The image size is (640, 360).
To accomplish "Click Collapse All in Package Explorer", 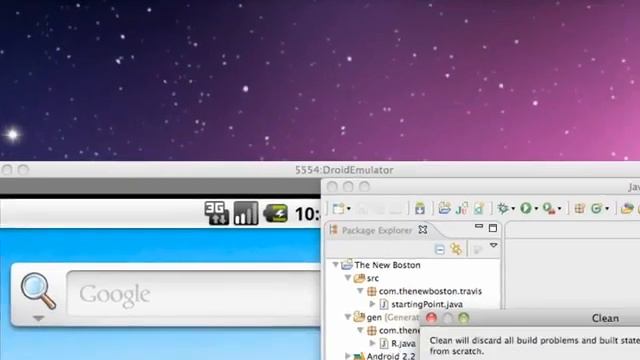I will coord(440,249).
